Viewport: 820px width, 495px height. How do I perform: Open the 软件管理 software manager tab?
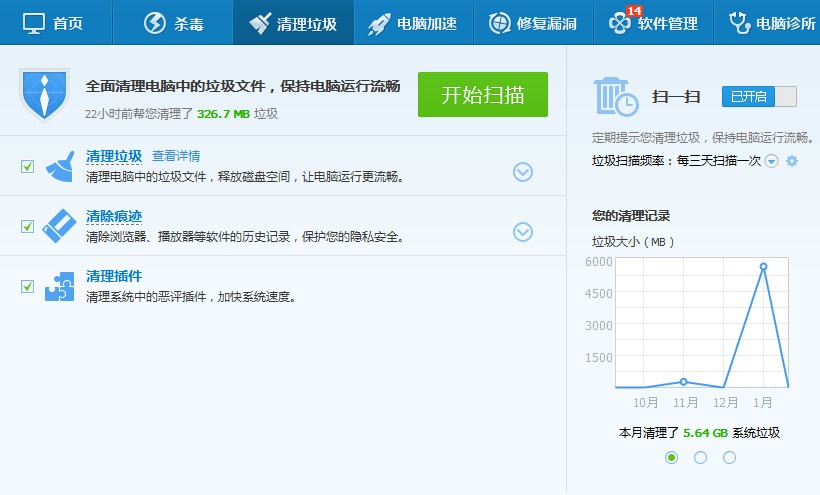coord(654,22)
